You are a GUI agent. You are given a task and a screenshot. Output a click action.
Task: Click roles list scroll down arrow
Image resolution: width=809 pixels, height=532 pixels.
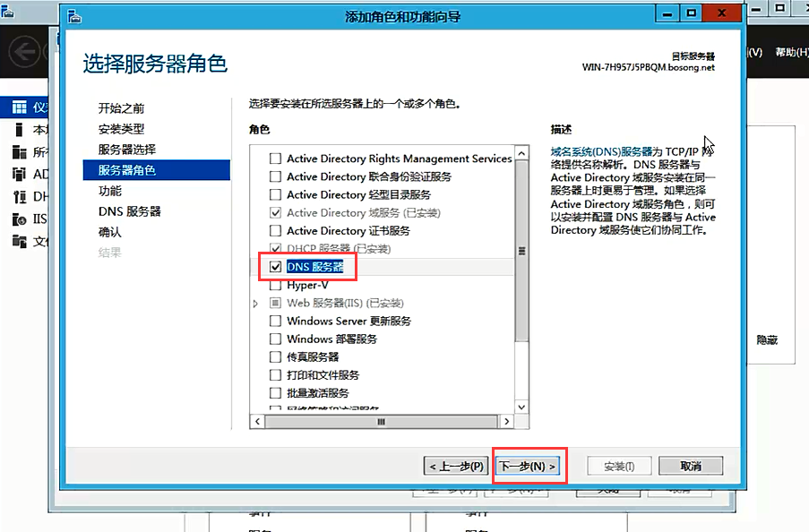coord(521,407)
